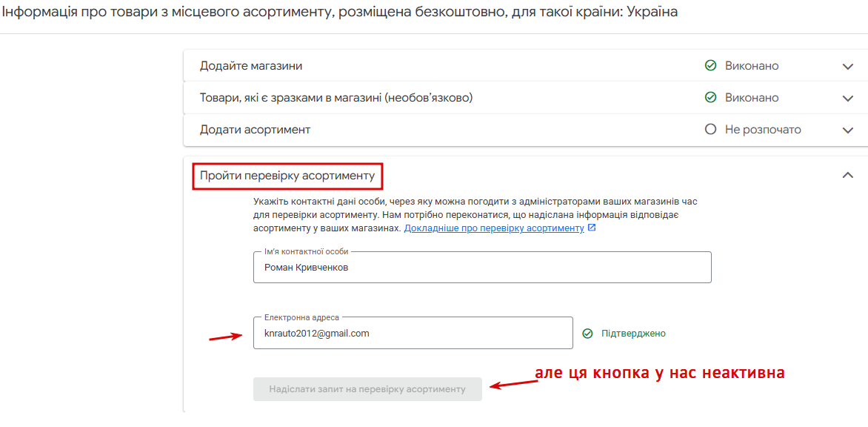Select "Товари, які є зразками в магазині" title
The height and width of the screenshot is (427, 868).
click(336, 98)
